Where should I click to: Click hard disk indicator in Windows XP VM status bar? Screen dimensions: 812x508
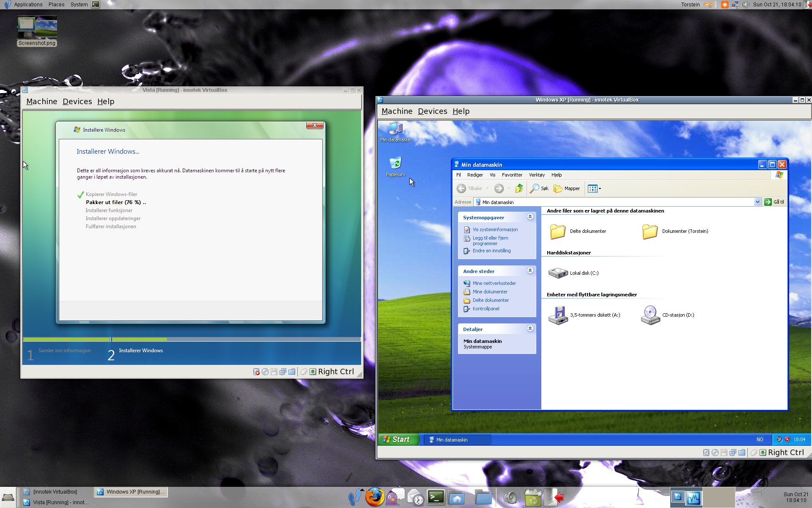click(x=706, y=453)
